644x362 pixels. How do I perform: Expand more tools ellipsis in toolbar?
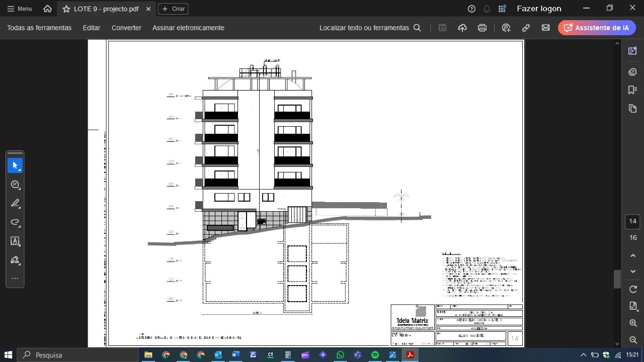click(x=15, y=278)
